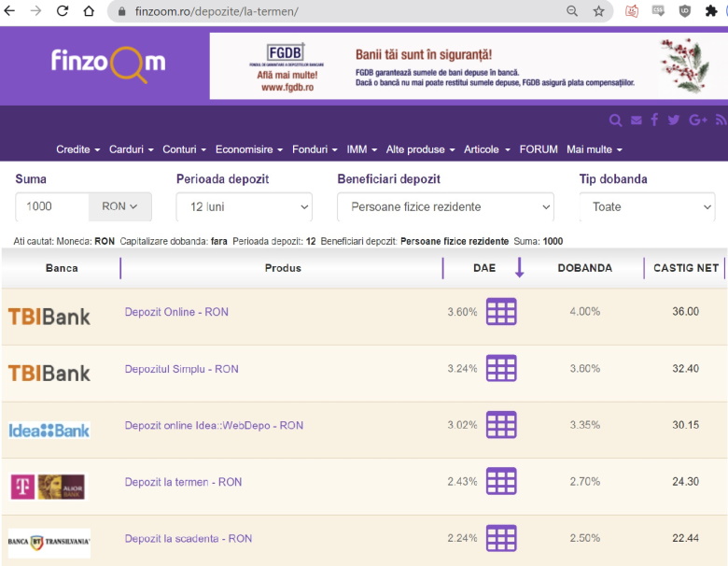The width and height of the screenshot is (728, 566).
Task: Open Depozitul Simplu - RON product link
Action: point(181,369)
